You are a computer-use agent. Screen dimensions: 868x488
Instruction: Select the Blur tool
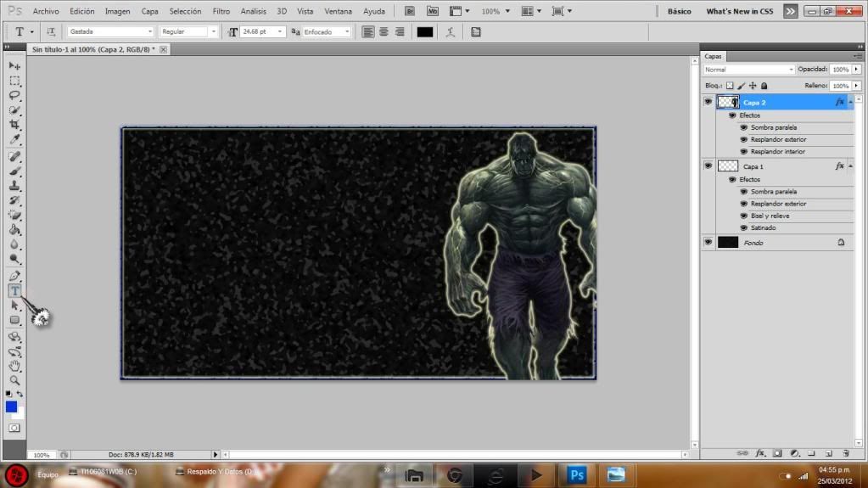(14, 244)
